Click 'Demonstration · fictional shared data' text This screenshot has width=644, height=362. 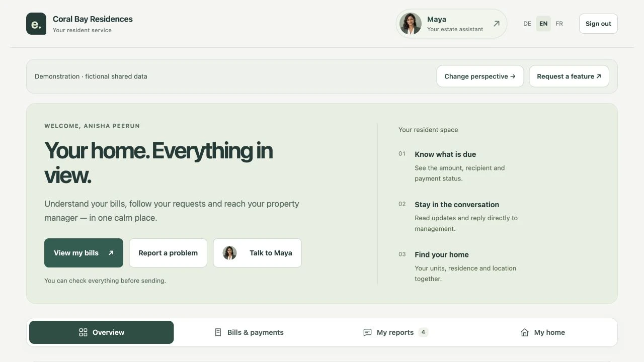coord(91,76)
